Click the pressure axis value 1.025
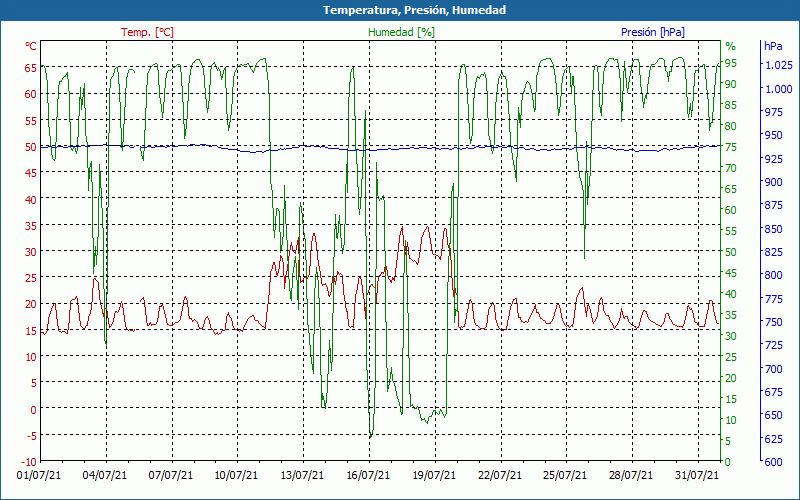The image size is (800, 500). pyautogui.click(x=779, y=65)
